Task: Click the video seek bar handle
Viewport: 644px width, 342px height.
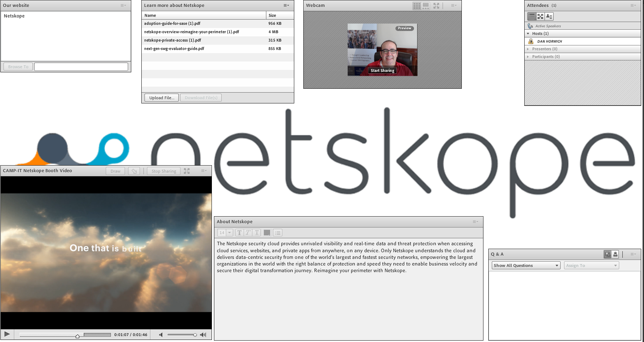Action: pyautogui.click(x=77, y=336)
